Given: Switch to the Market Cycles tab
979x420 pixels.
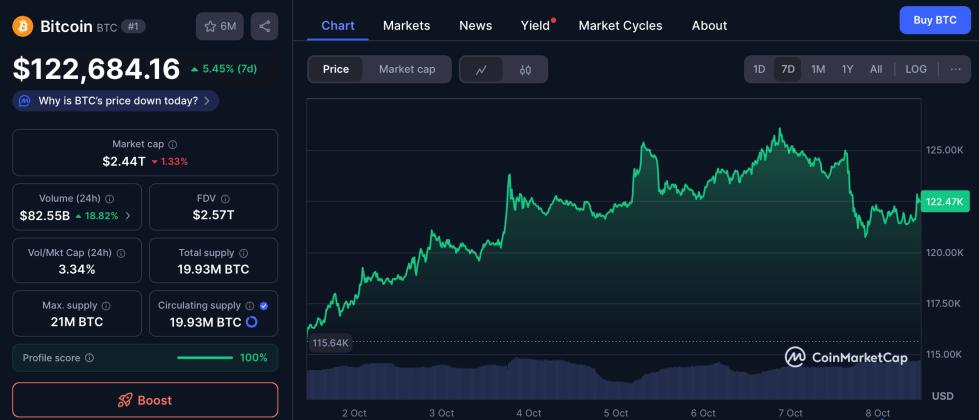Looking at the screenshot, I should [620, 25].
